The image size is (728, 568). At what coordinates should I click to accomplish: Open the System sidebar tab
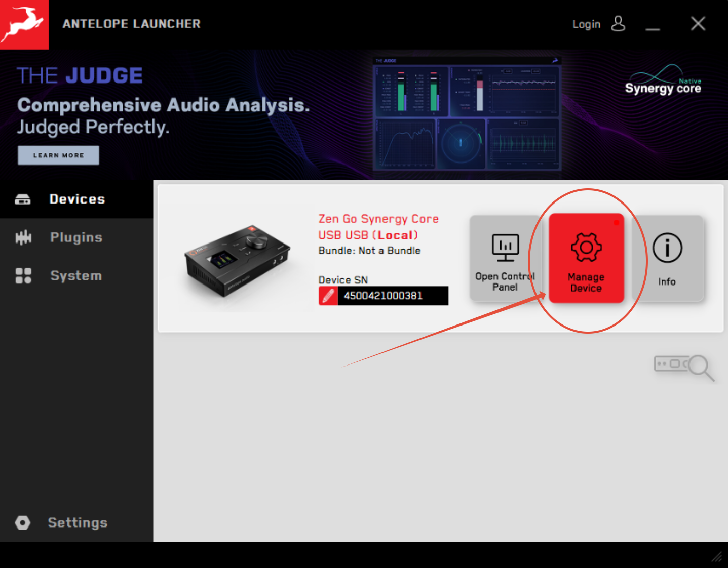tap(76, 276)
